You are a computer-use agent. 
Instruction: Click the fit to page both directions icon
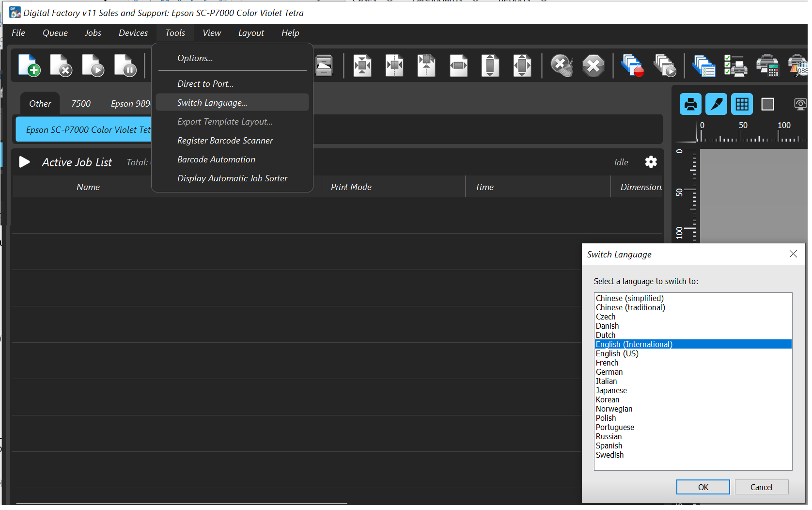pos(522,65)
